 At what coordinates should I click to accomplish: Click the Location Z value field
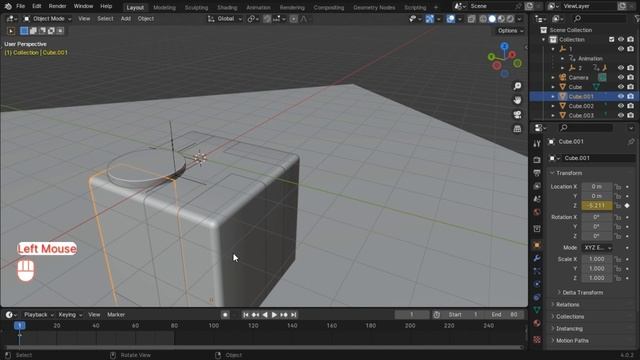tap(597, 205)
